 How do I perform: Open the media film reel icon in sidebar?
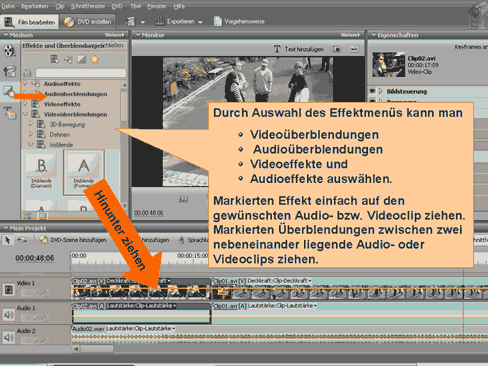pos(10,51)
